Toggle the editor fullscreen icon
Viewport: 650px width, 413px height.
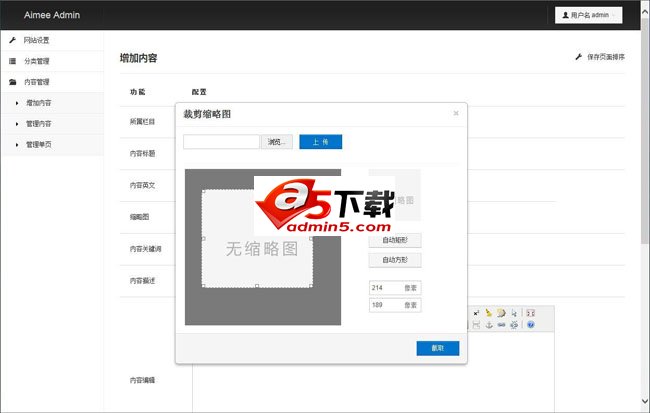(x=531, y=313)
